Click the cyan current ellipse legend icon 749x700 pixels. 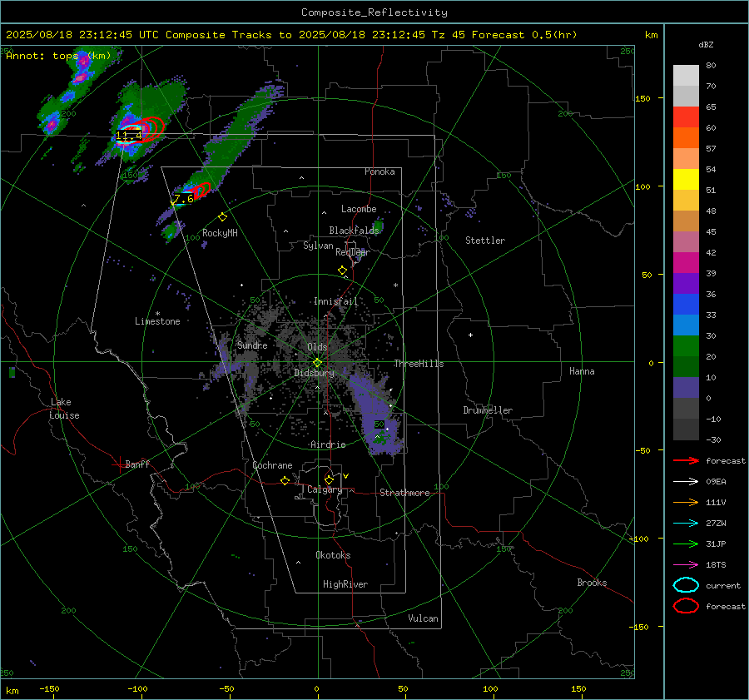click(686, 585)
